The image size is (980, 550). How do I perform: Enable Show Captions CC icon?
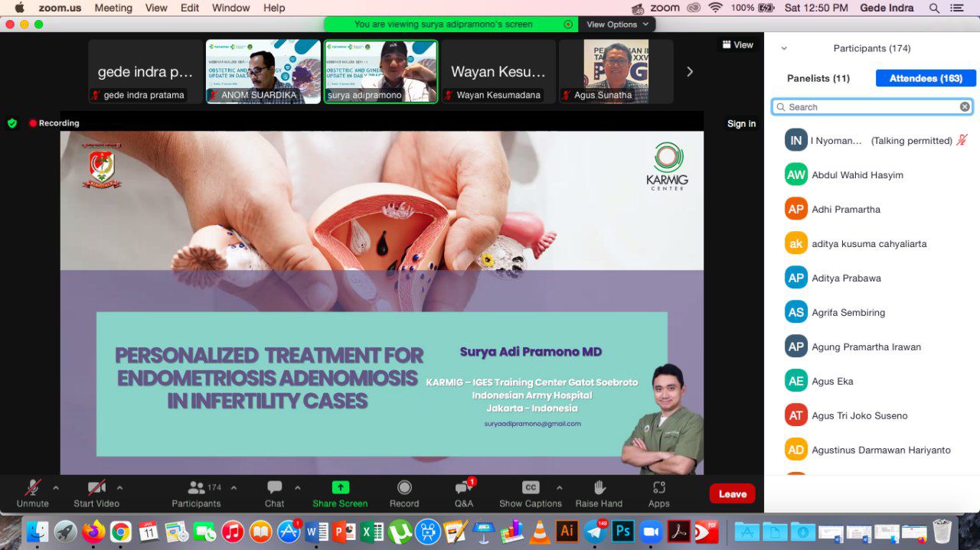pos(531,487)
